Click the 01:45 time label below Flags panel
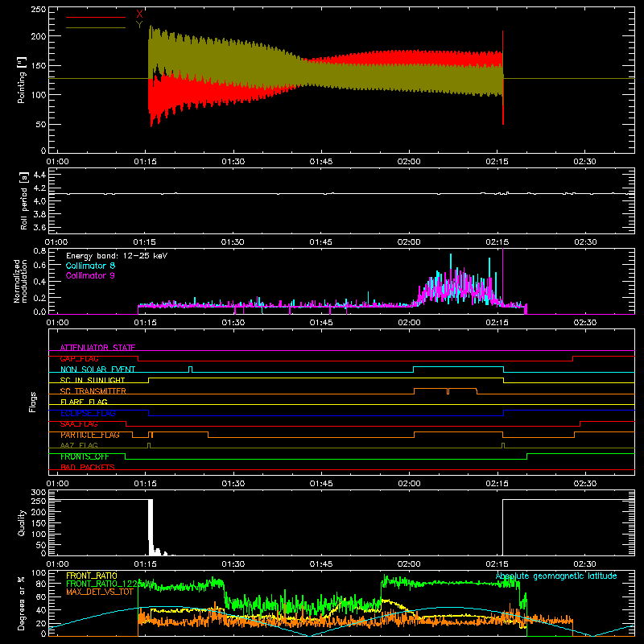644x644 pixels. tap(320, 484)
